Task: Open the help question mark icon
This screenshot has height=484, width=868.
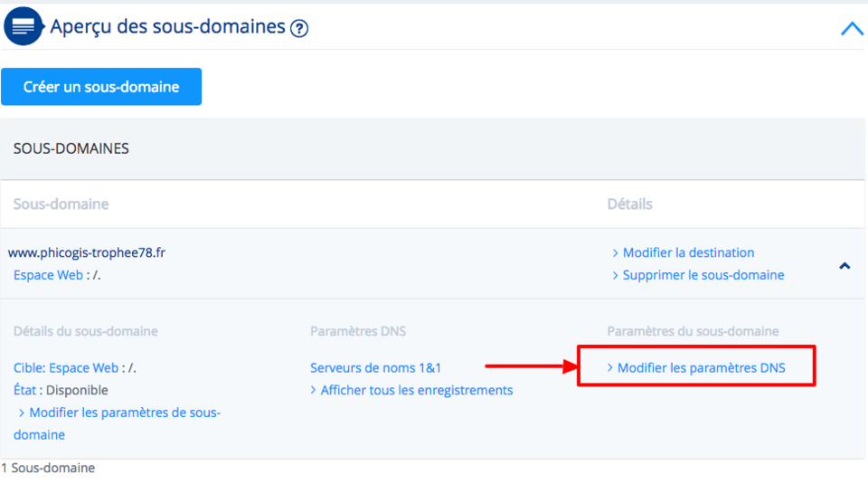Action: point(299,28)
